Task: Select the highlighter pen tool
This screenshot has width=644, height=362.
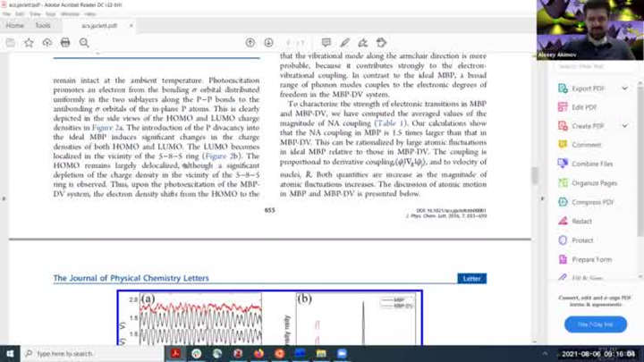Action: (x=344, y=42)
